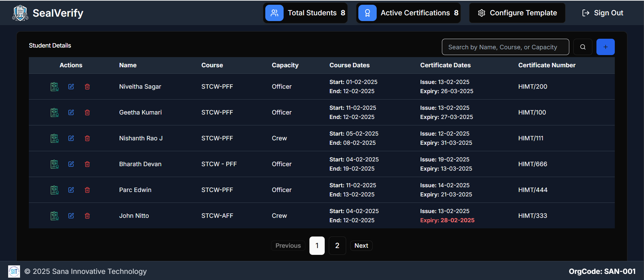The width and height of the screenshot is (644, 280).
Task: Focus the search by name field
Action: click(505, 47)
